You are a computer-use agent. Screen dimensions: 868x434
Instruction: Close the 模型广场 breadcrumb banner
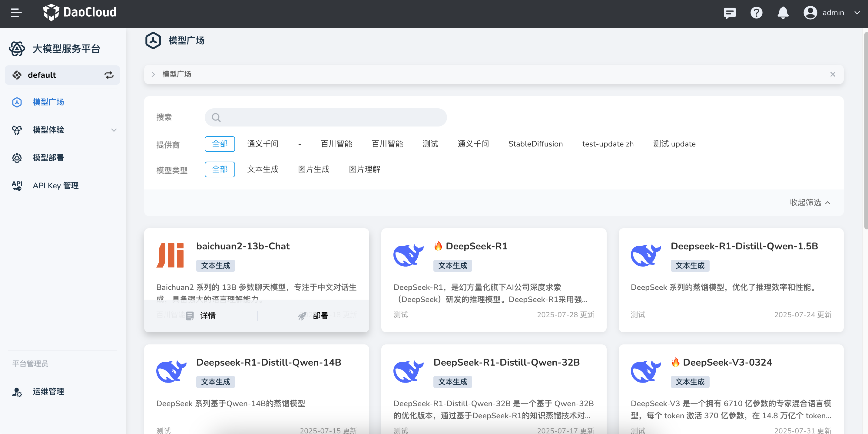pyautogui.click(x=833, y=74)
